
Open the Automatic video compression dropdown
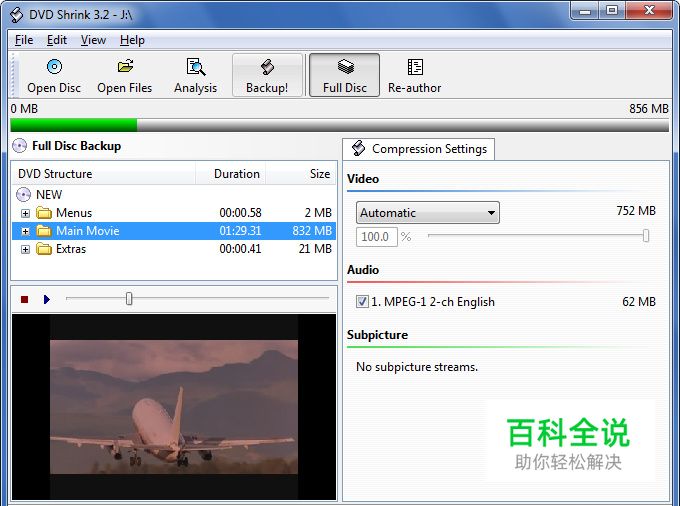point(428,213)
